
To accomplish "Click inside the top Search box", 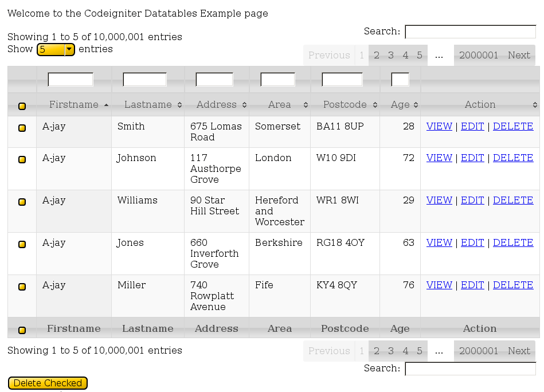I will [470, 32].
